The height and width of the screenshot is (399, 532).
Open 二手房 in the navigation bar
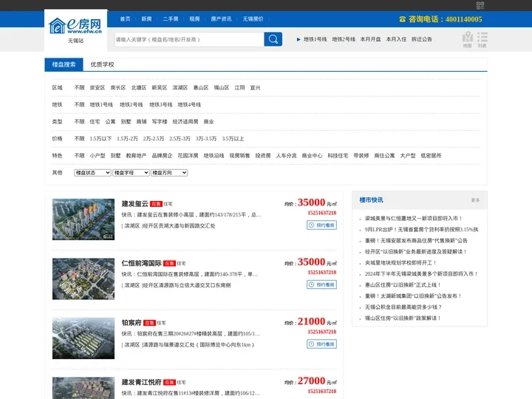coord(171,19)
